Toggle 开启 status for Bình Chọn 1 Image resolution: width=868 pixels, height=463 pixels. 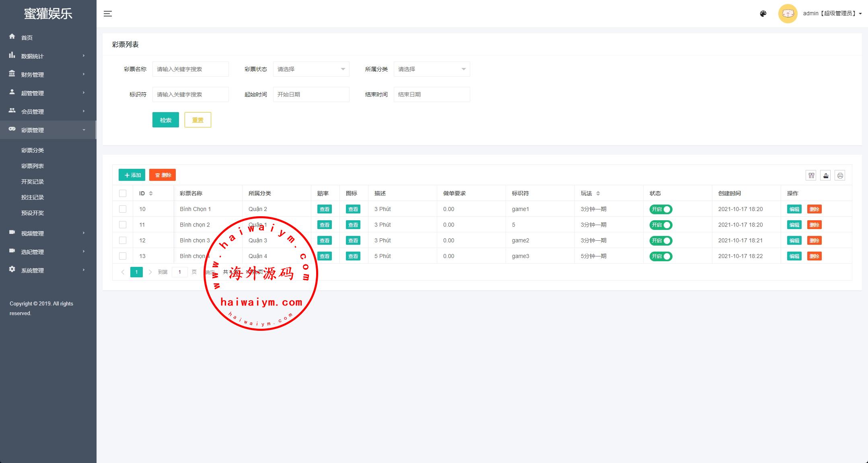coord(661,209)
